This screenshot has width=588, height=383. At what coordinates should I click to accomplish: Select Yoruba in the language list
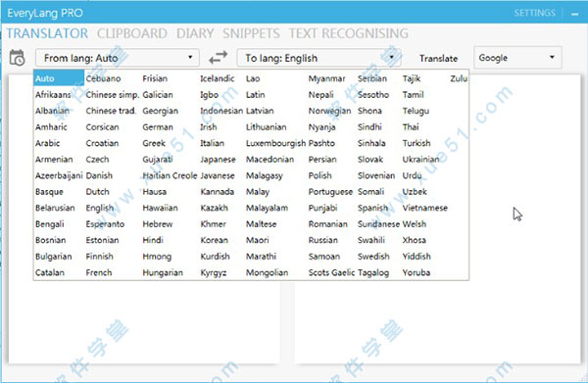(x=416, y=272)
